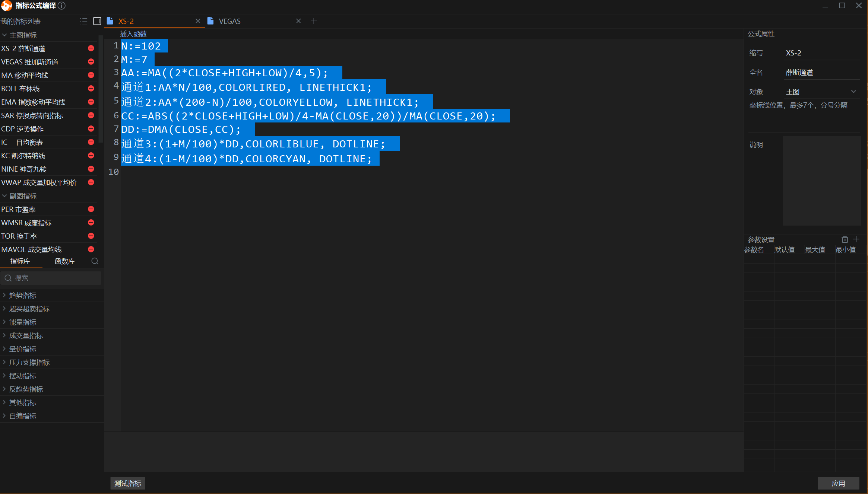Remove VEGAS 维加斯通道 with its red minus icon
868x494 pixels.
pyautogui.click(x=91, y=62)
